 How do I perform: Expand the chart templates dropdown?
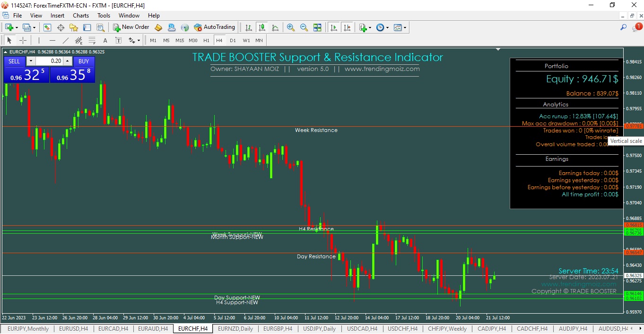[x=400, y=27]
